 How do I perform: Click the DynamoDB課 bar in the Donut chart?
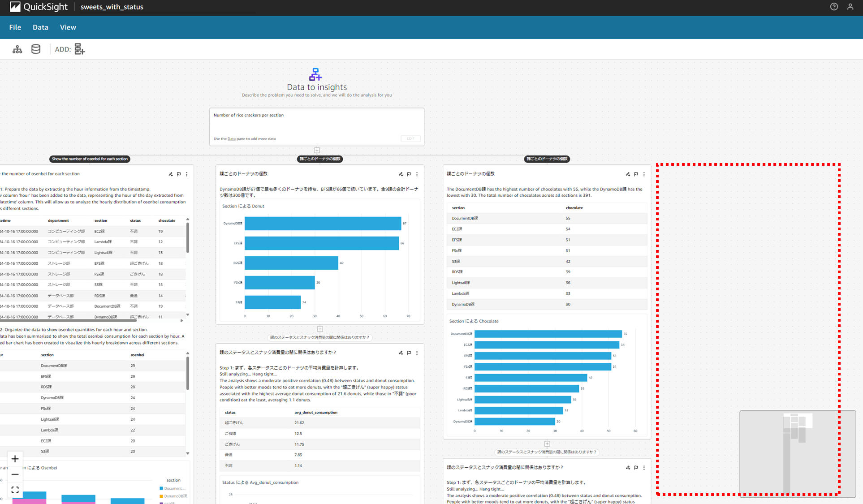point(323,223)
